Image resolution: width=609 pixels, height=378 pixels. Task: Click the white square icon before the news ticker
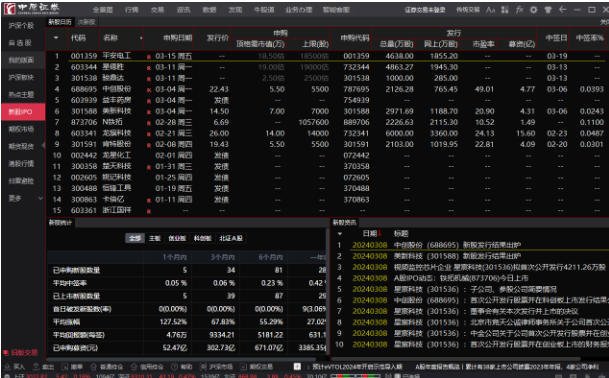pyautogui.click(x=297, y=367)
